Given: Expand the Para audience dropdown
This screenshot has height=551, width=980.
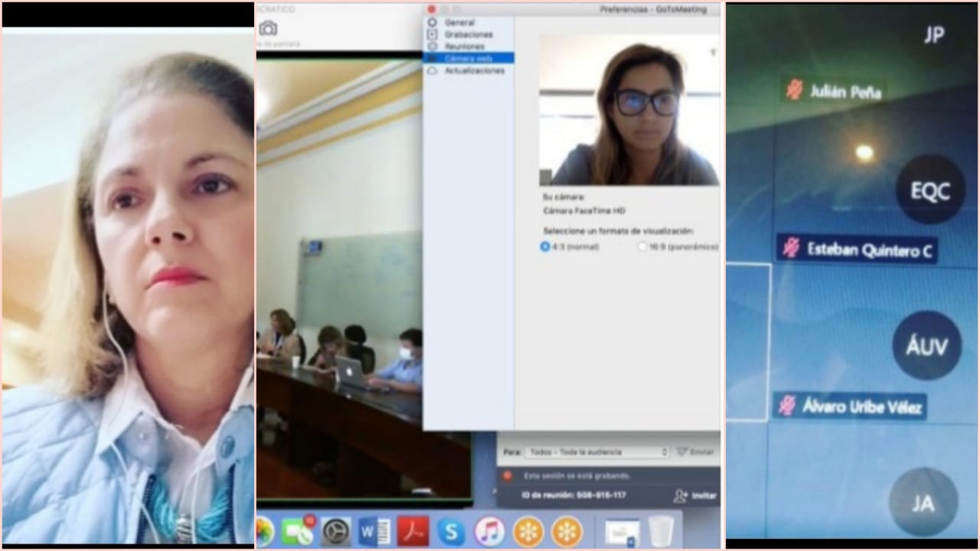Looking at the screenshot, I should point(596,452).
